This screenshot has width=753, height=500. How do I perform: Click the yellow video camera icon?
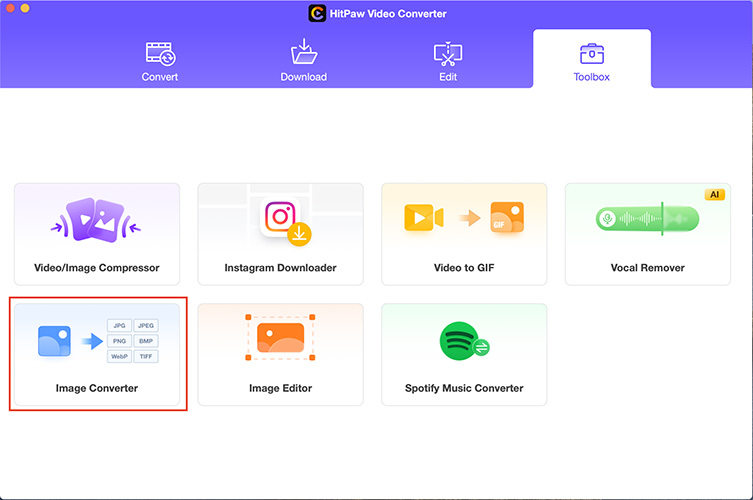(424, 218)
